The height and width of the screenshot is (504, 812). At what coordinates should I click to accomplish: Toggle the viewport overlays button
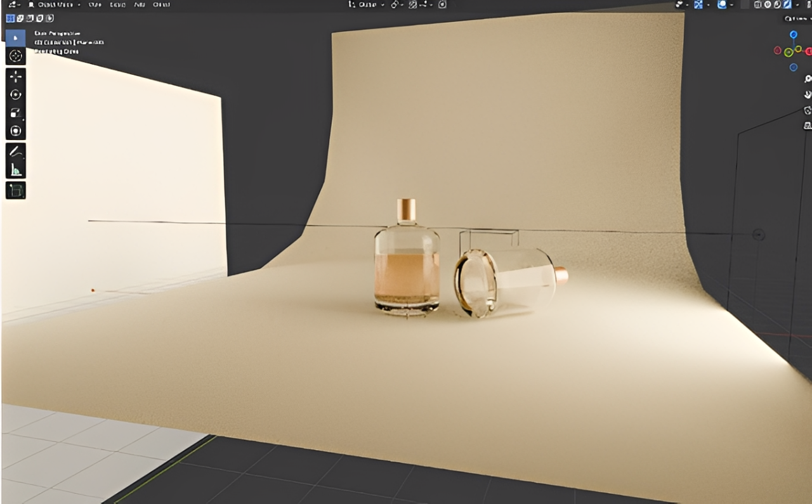(x=722, y=4)
